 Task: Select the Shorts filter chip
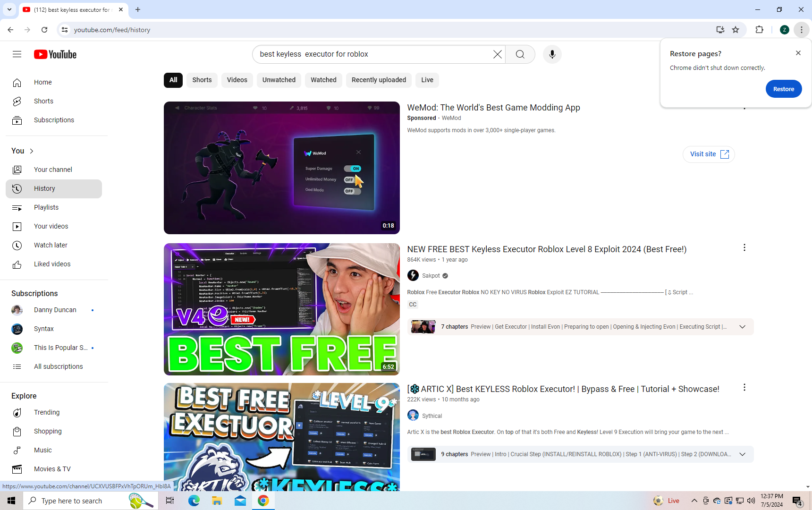click(x=202, y=80)
